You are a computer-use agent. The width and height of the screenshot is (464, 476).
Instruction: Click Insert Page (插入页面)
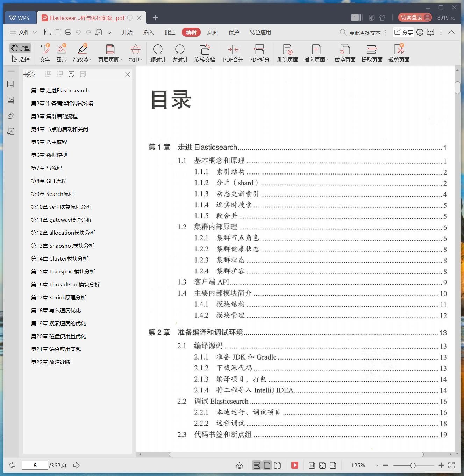point(316,53)
